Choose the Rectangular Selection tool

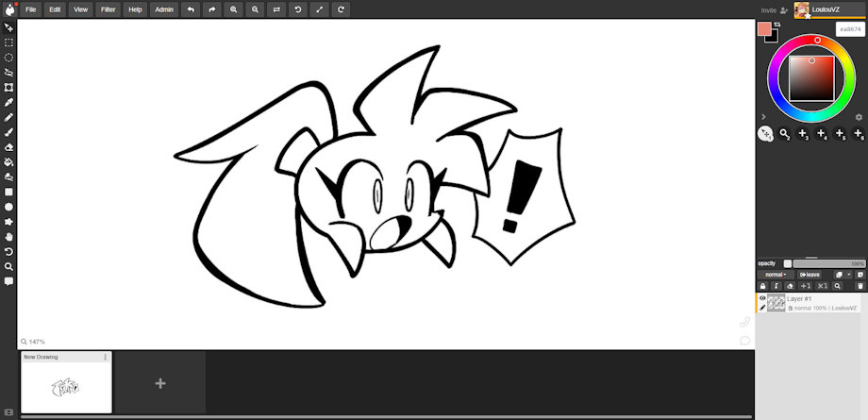[x=8, y=42]
